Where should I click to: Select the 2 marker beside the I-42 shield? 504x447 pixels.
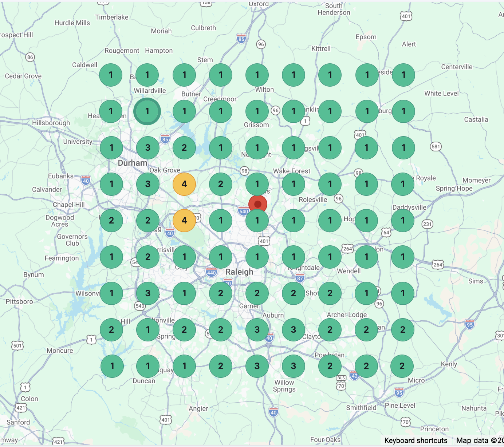tap(366, 366)
